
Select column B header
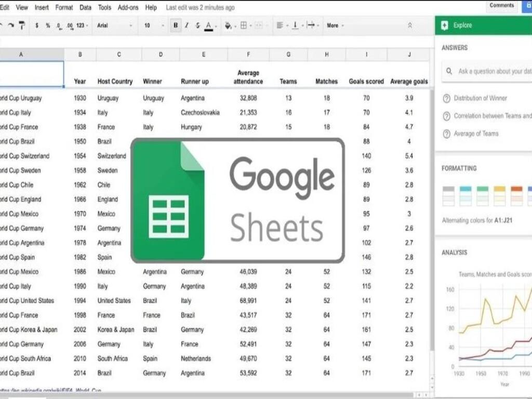click(x=80, y=54)
